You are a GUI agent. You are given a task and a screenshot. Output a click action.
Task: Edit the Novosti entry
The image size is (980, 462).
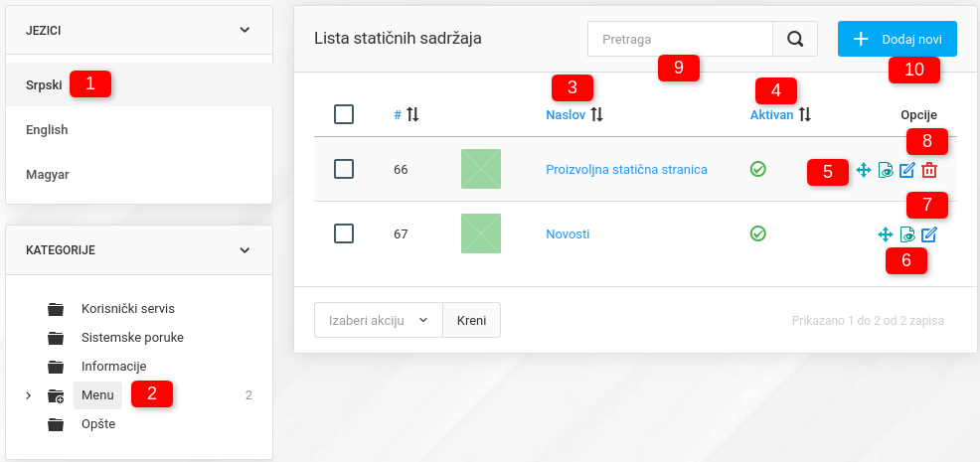[928, 234]
